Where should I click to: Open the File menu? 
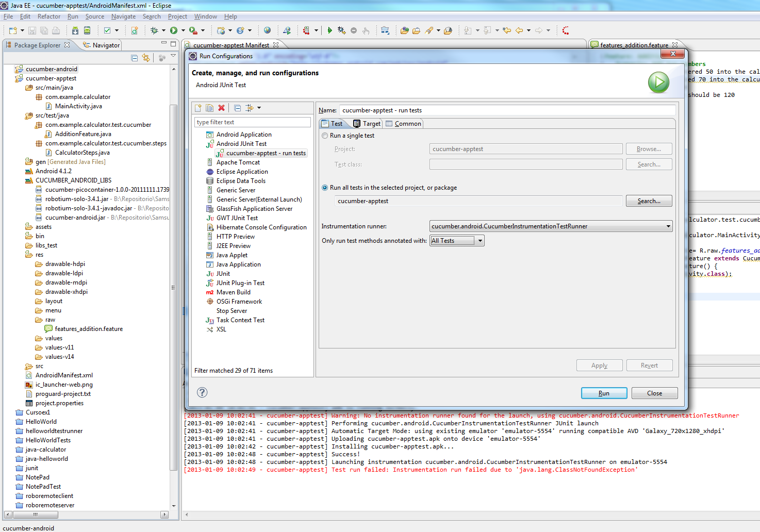pyautogui.click(x=8, y=16)
